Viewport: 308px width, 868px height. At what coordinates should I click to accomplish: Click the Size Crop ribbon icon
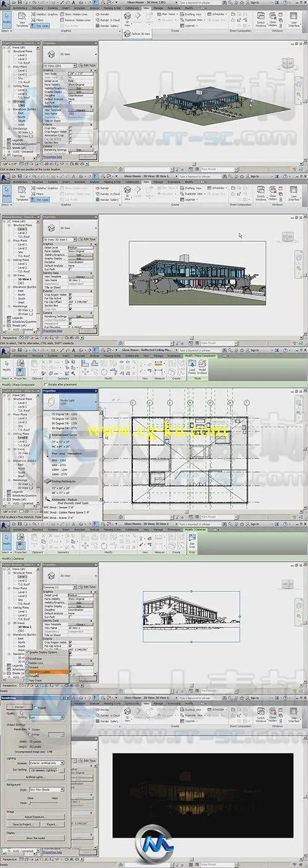(191, 539)
